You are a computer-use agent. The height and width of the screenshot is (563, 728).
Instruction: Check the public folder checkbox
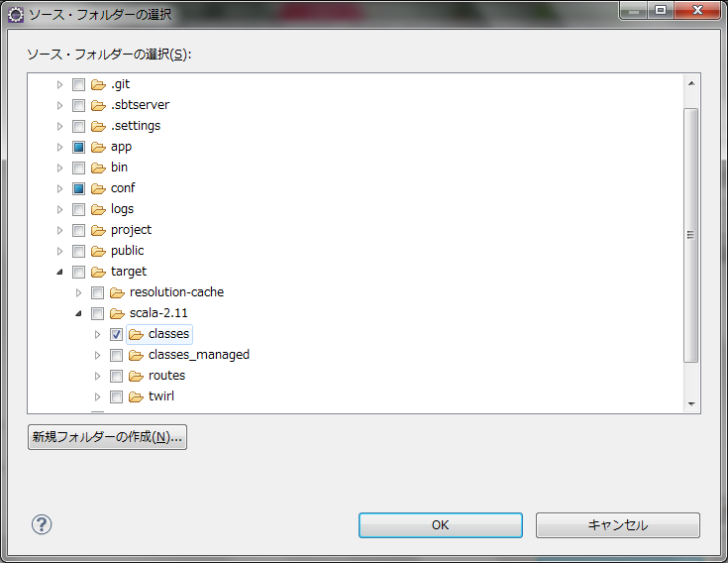78,252
